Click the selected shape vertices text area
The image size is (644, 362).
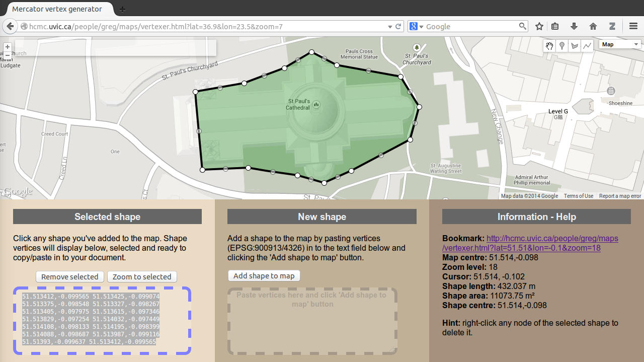(102, 320)
